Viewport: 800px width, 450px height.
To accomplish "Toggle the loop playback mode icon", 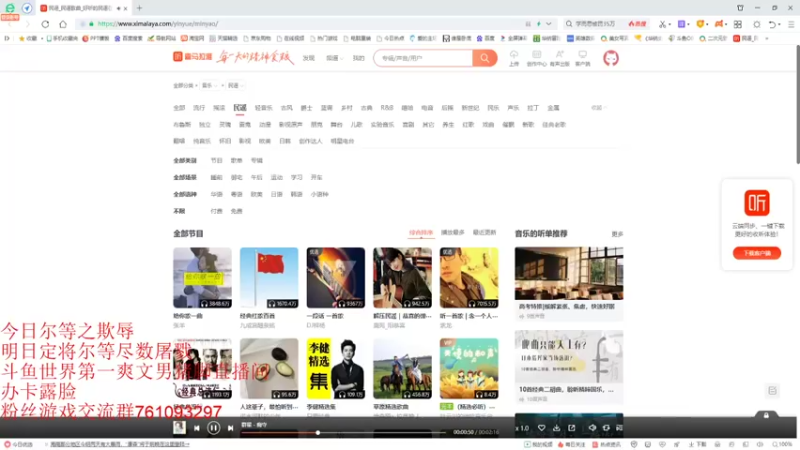I will (606, 428).
